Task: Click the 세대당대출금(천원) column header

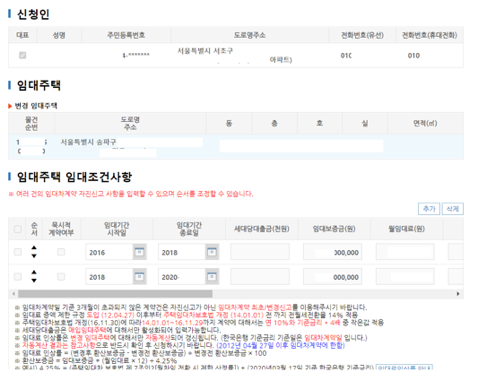Action: click(262, 229)
